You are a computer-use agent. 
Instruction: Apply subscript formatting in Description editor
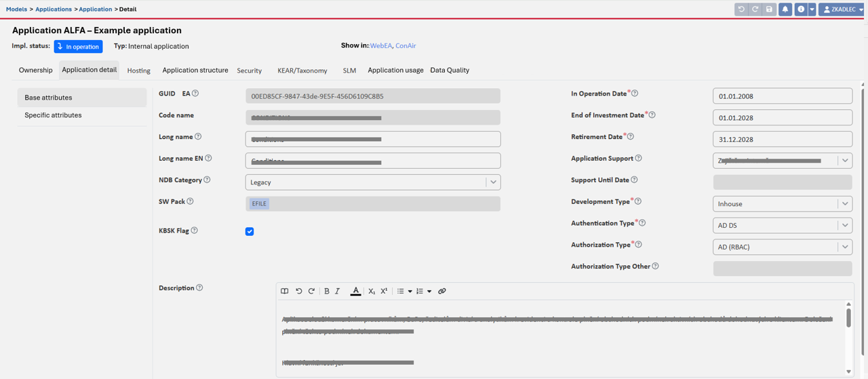point(371,292)
